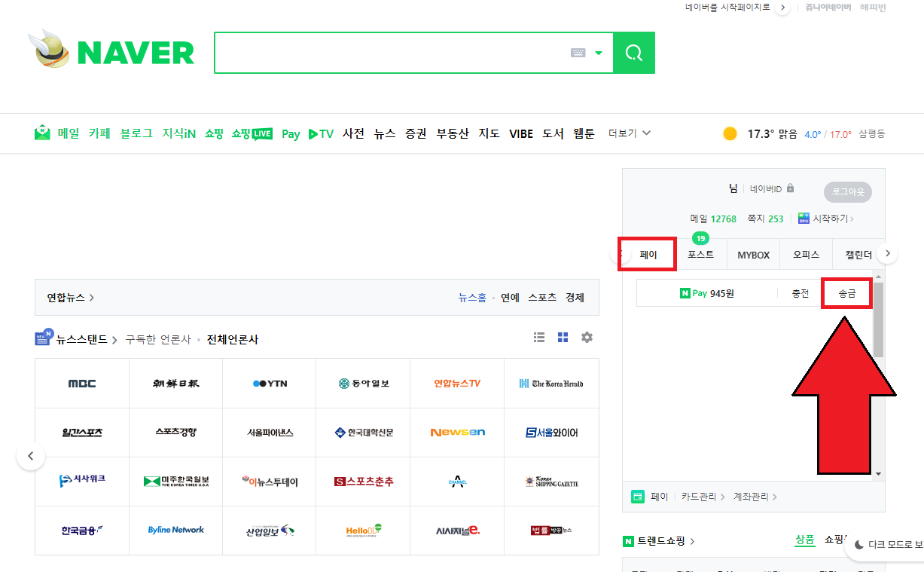Click the 충전 button
The height and width of the screenshot is (572, 924).
click(x=800, y=293)
